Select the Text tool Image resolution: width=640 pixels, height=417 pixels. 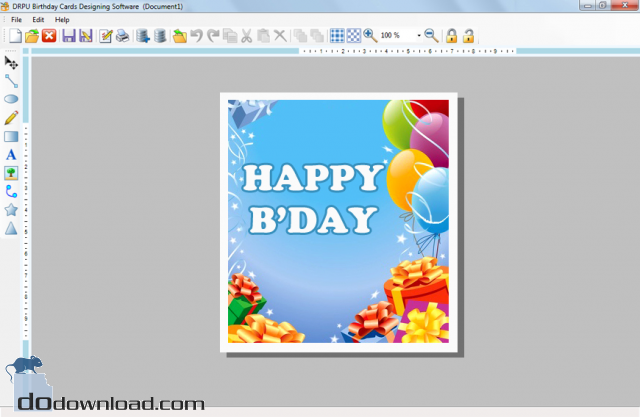click(11, 154)
